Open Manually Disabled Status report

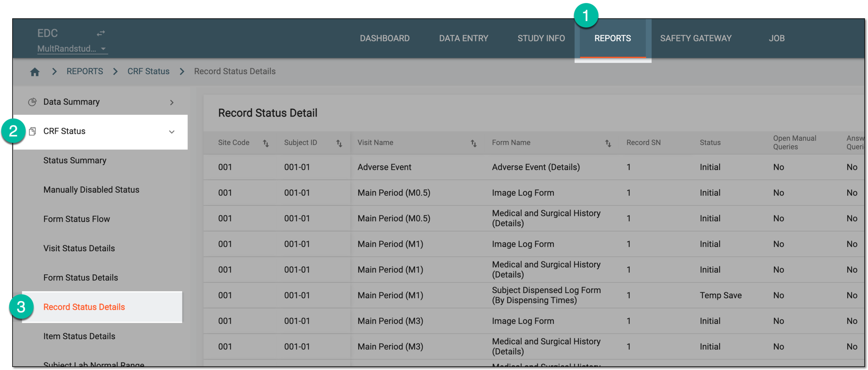(91, 190)
